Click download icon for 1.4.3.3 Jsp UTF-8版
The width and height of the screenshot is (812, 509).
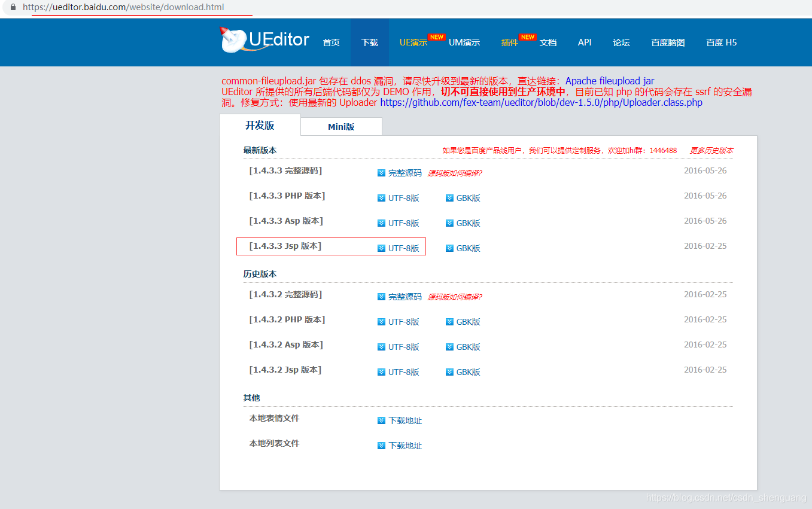pyautogui.click(x=381, y=248)
